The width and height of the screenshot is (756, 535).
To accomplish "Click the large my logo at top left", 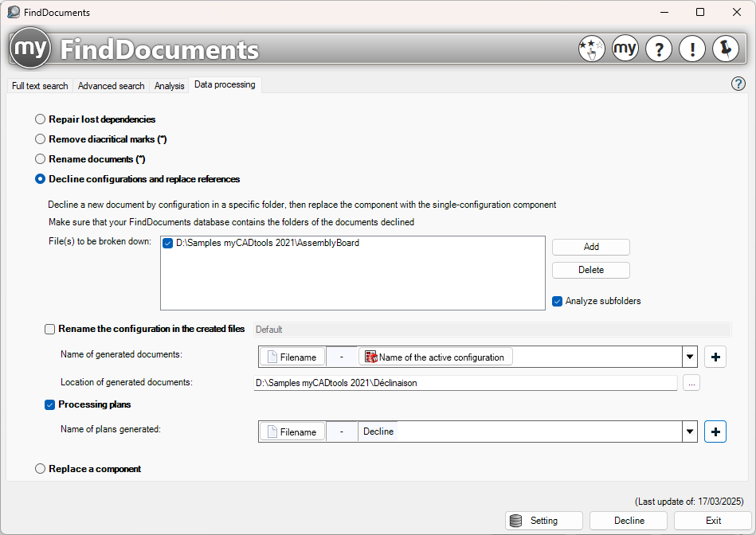I will 32,49.
